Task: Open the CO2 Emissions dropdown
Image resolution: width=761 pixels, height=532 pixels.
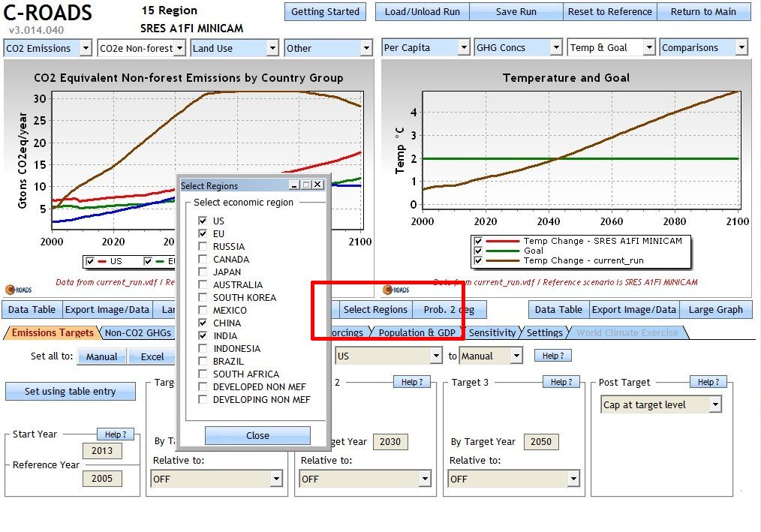Action: [x=47, y=48]
